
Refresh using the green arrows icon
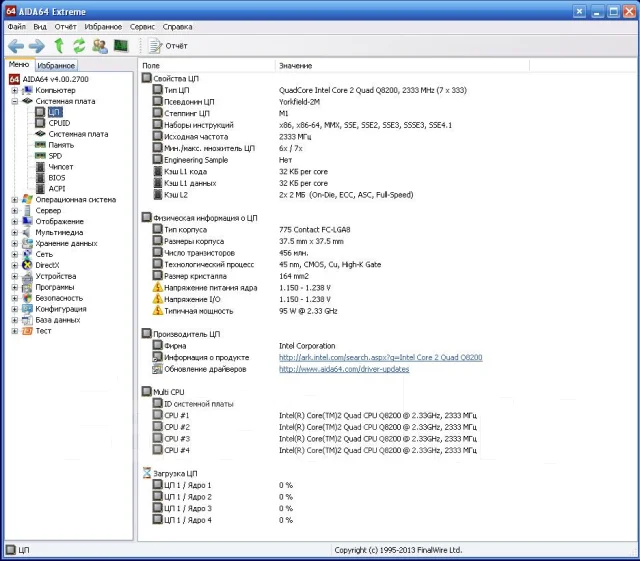79,45
